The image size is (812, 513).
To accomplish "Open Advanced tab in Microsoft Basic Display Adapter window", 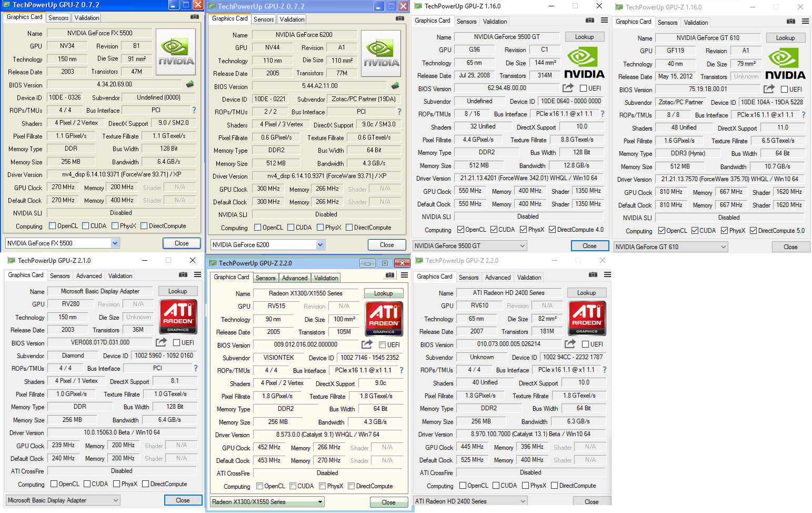I will pyautogui.click(x=89, y=276).
